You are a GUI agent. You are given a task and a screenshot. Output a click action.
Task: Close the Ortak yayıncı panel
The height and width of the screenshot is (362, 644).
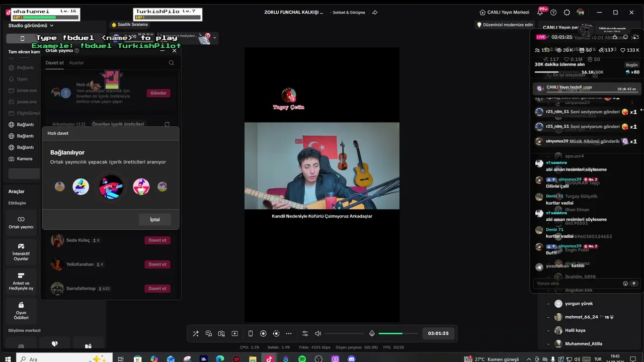coord(174,50)
